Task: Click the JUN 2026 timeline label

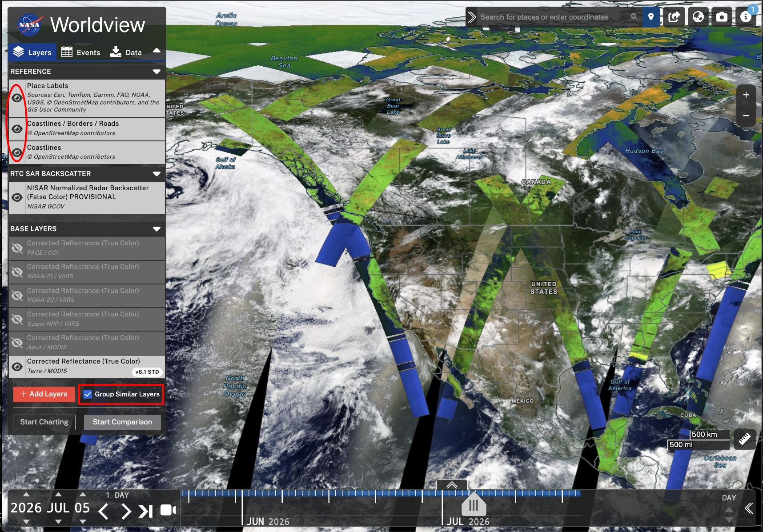Action: point(268,522)
